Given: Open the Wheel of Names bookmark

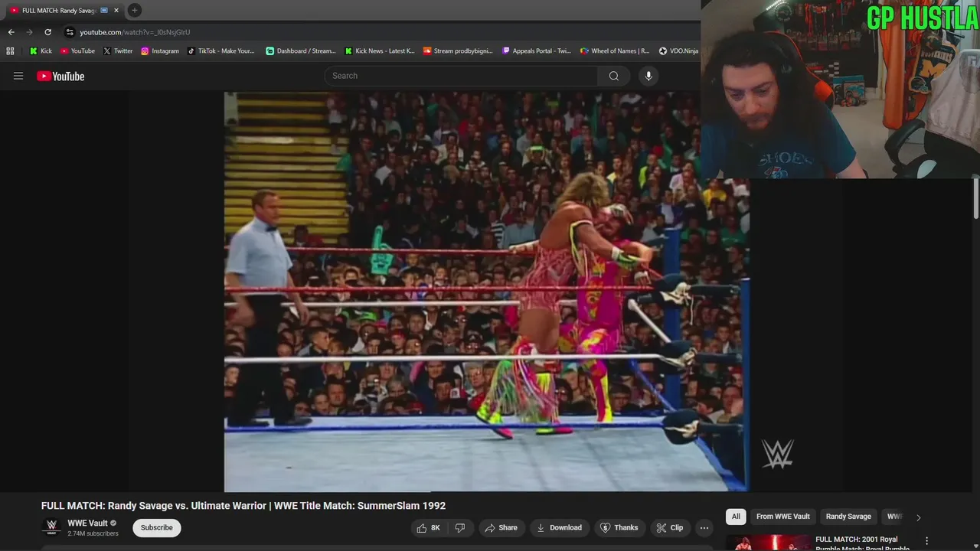Looking at the screenshot, I should (x=615, y=51).
